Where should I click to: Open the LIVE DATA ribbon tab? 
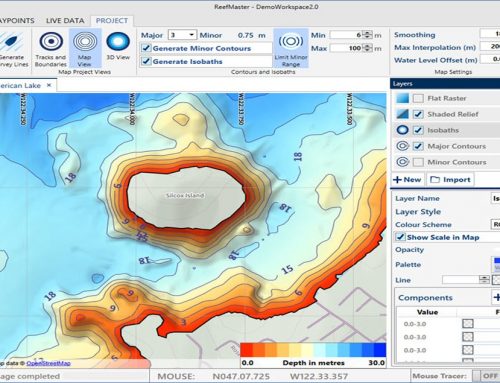65,21
